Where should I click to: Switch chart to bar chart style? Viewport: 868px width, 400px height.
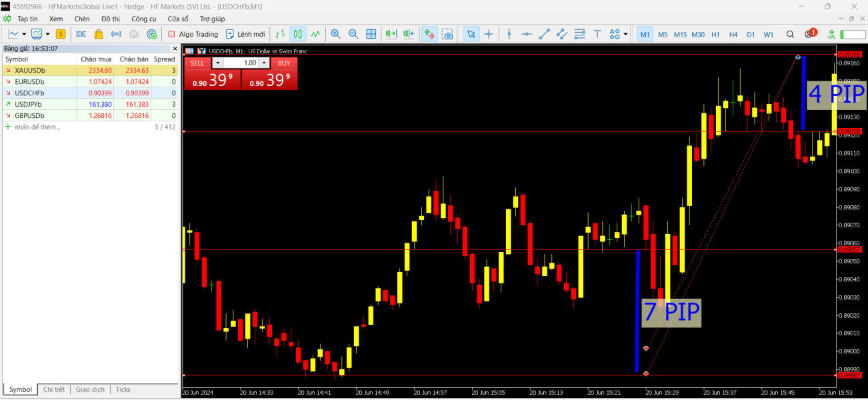(280, 34)
